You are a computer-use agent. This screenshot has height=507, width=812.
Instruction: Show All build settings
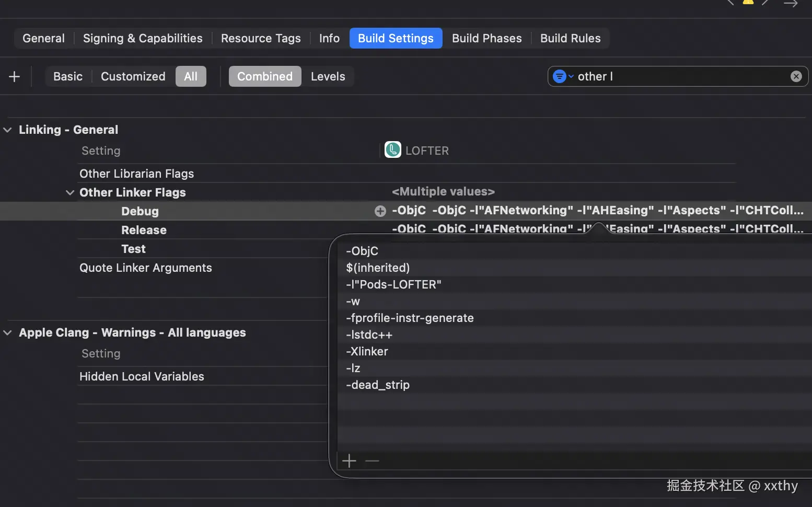[191, 76]
